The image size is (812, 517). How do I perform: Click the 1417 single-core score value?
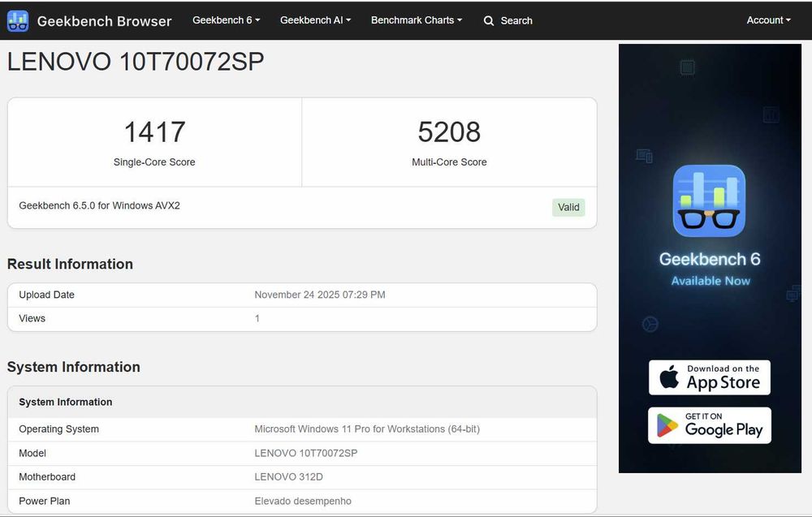(x=154, y=131)
